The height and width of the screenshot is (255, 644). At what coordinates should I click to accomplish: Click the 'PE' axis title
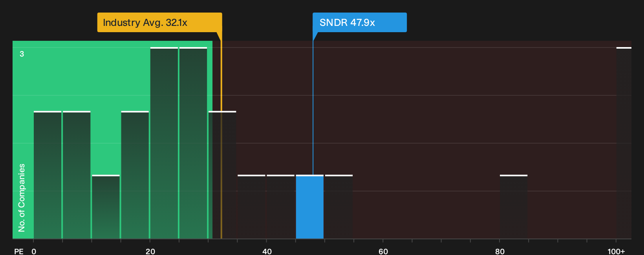coord(19,251)
